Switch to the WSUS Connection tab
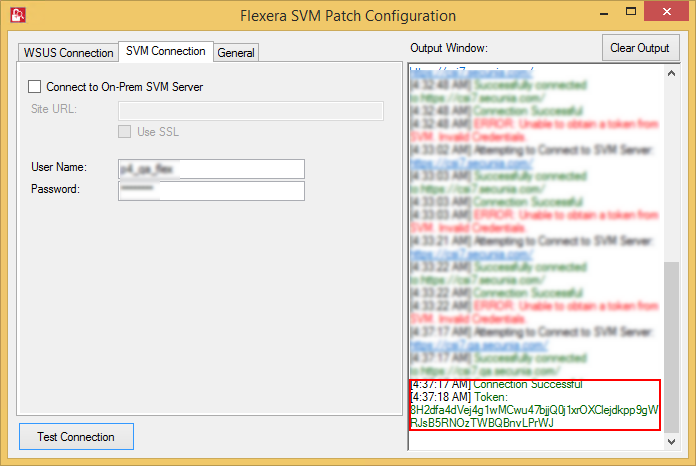 (68, 53)
